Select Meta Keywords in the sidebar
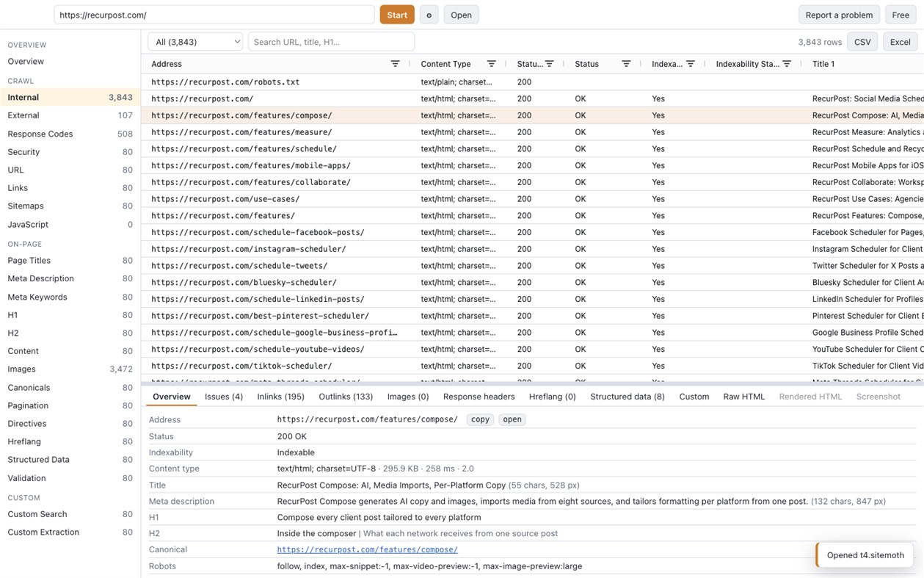This screenshot has height=578, width=924. (70, 297)
